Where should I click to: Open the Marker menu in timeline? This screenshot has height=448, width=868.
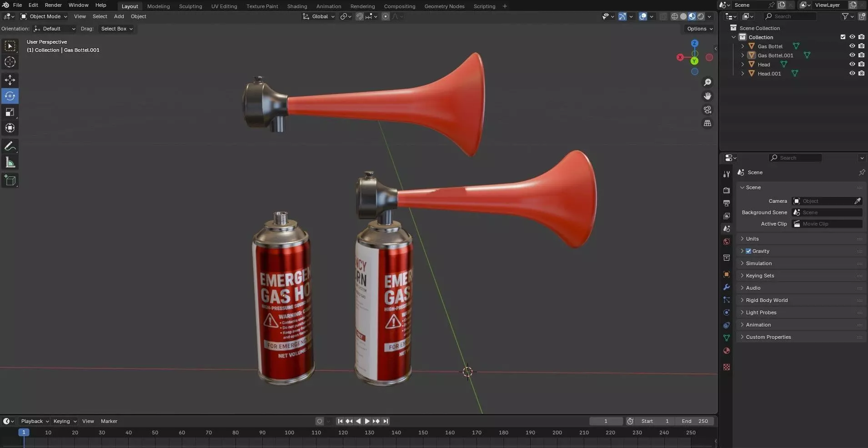tap(109, 421)
